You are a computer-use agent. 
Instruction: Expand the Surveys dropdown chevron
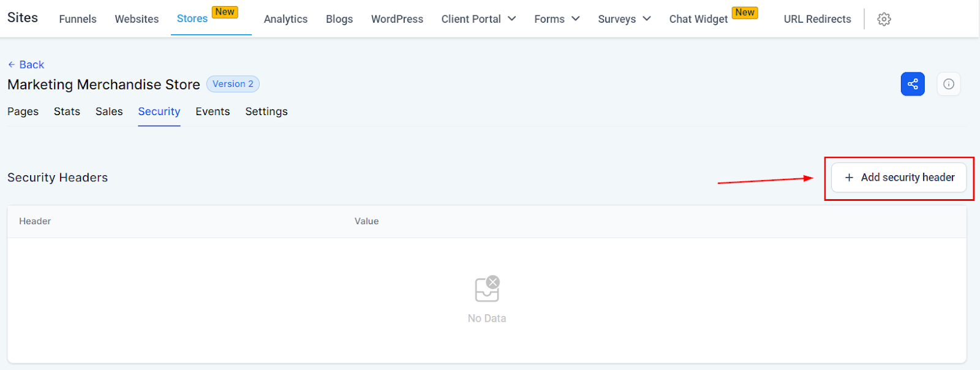pos(647,18)
